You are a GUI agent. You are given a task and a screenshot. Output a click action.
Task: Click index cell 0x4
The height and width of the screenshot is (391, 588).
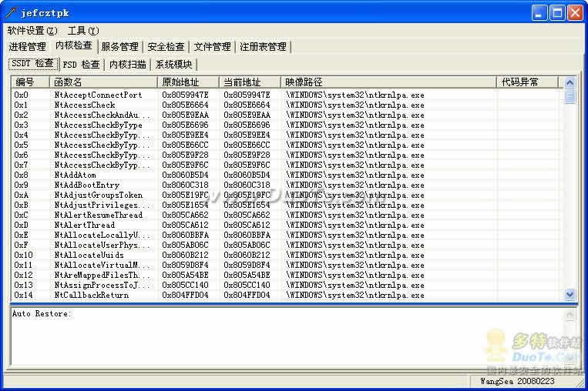coord(21,135)
